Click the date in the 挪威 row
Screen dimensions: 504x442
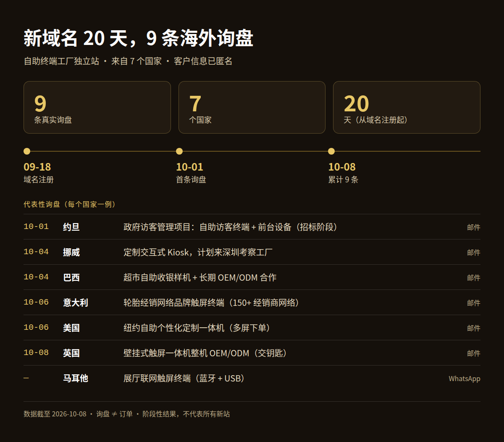(x=36, y=252)
